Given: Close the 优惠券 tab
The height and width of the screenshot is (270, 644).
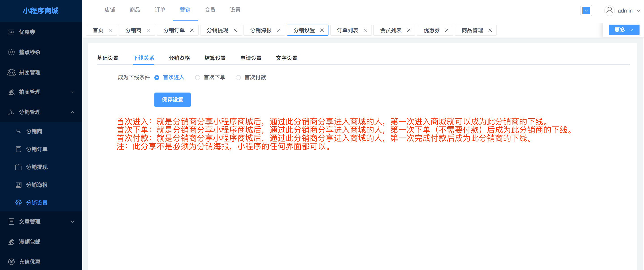Looking at the screenshot, I should (447, 30).
